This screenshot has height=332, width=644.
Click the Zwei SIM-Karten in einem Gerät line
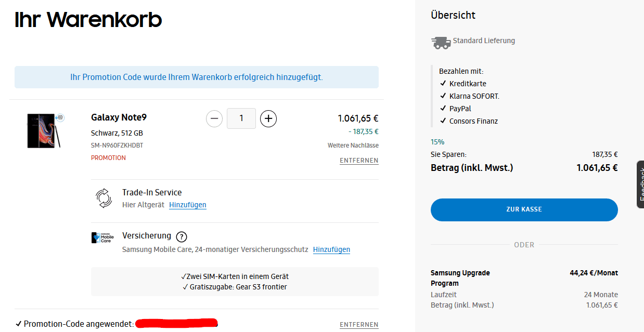[235, 276]
